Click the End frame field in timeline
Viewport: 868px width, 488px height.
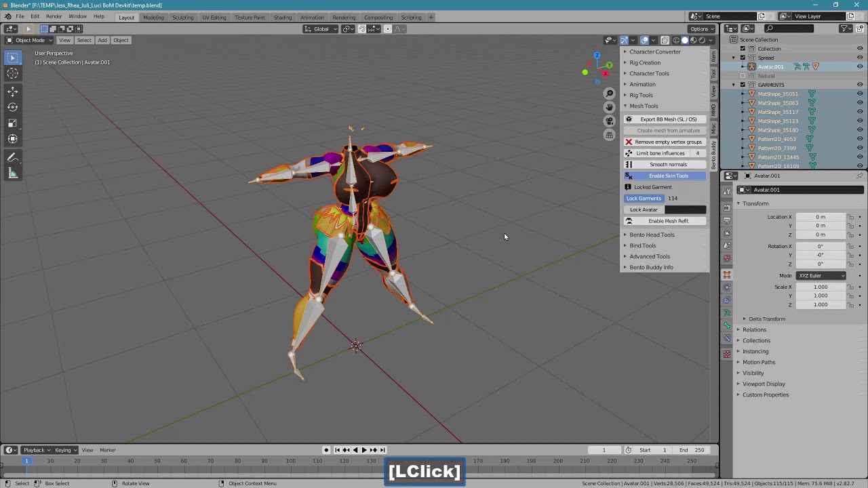pos(692,450)
